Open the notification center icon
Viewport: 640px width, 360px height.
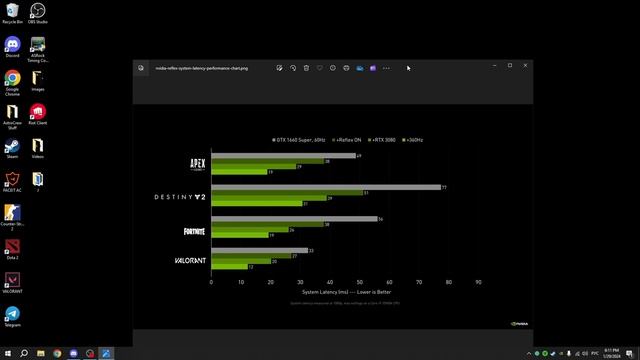coord(629,353)
